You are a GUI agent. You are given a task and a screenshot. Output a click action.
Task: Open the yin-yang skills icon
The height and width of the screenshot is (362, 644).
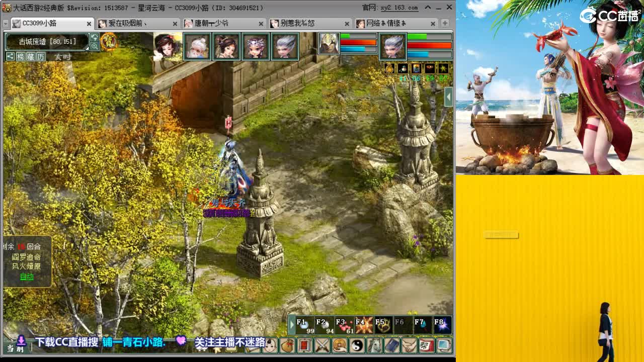point(357,345)
